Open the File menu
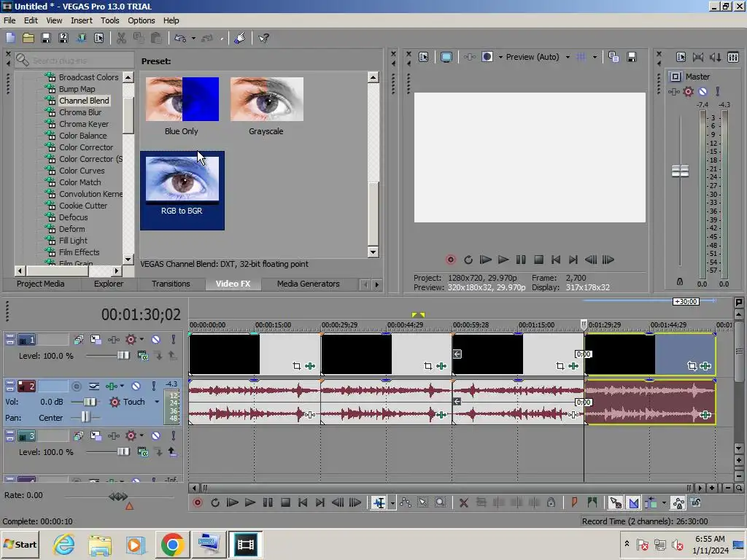747x560 pixels. click(x=9, y=20)
